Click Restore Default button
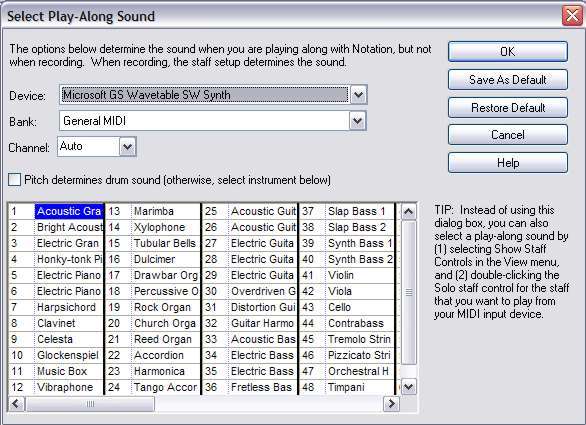Screen dimensions: 586x425 (x=508, y=108)
